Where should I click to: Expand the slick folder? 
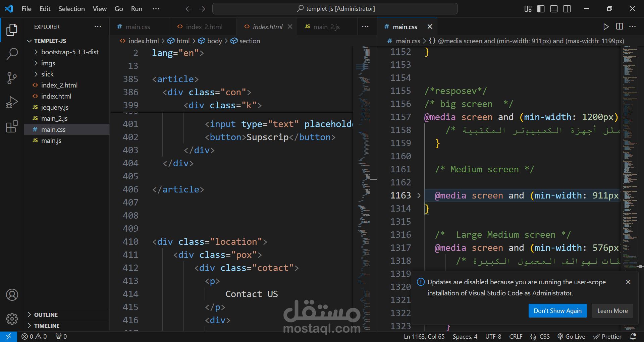[67, 74]
